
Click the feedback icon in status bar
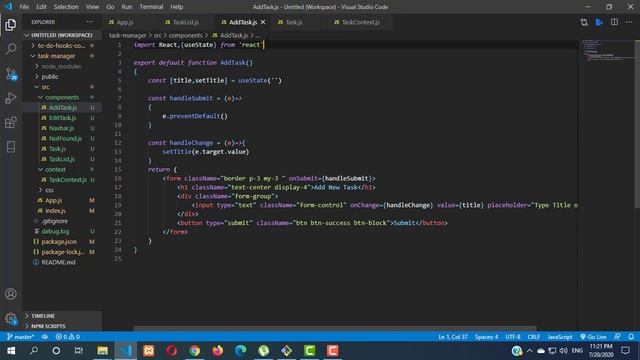(x=617, y=337)
